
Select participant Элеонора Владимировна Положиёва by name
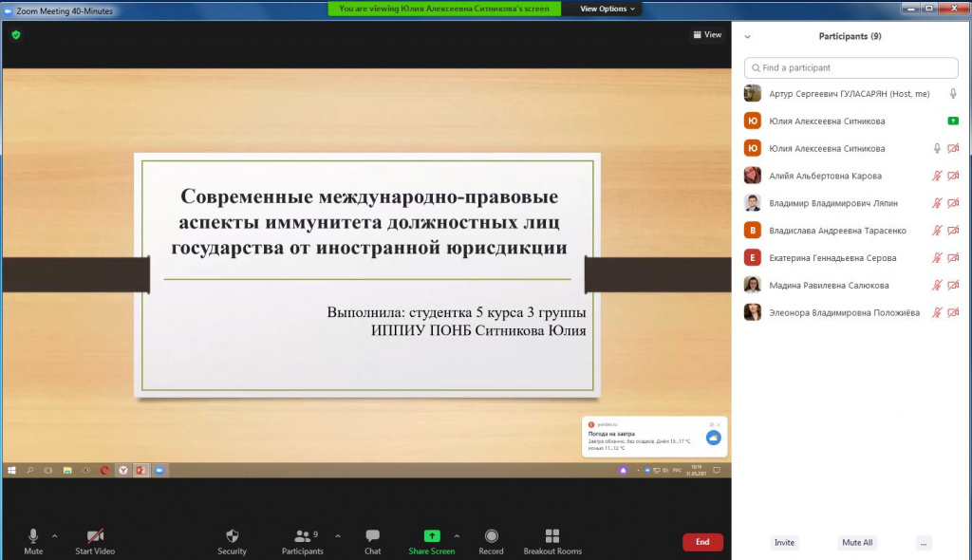[844, 312]
